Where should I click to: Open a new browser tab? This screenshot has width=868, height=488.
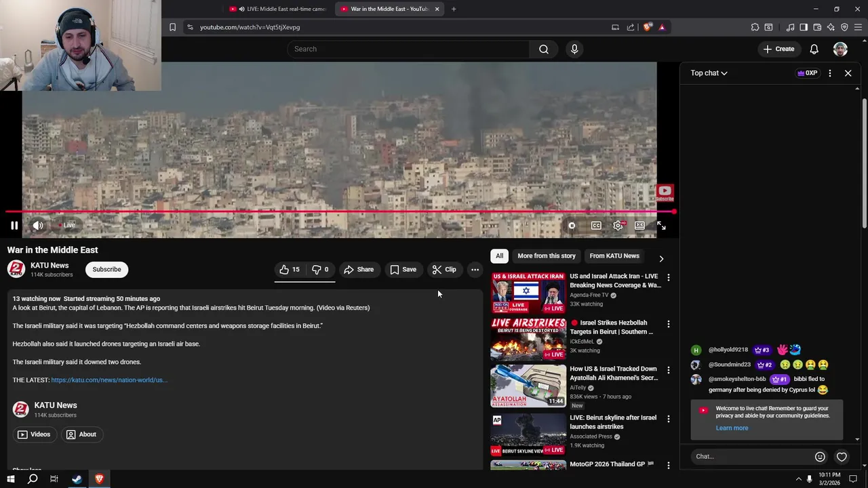454,9
